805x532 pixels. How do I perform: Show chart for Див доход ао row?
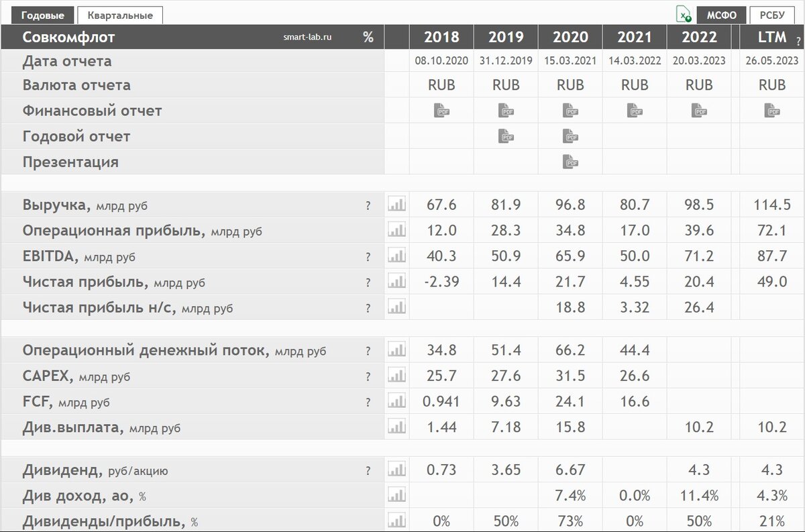397,495
